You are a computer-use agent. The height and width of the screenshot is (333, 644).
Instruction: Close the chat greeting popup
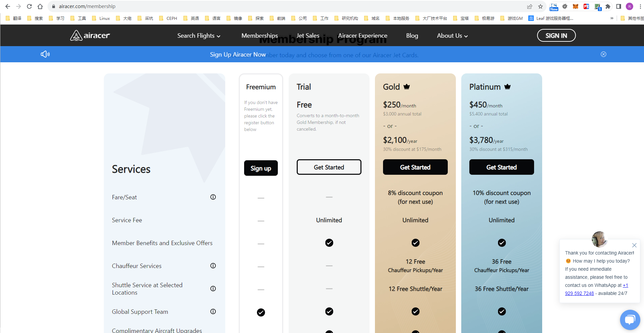pos(634,245)
